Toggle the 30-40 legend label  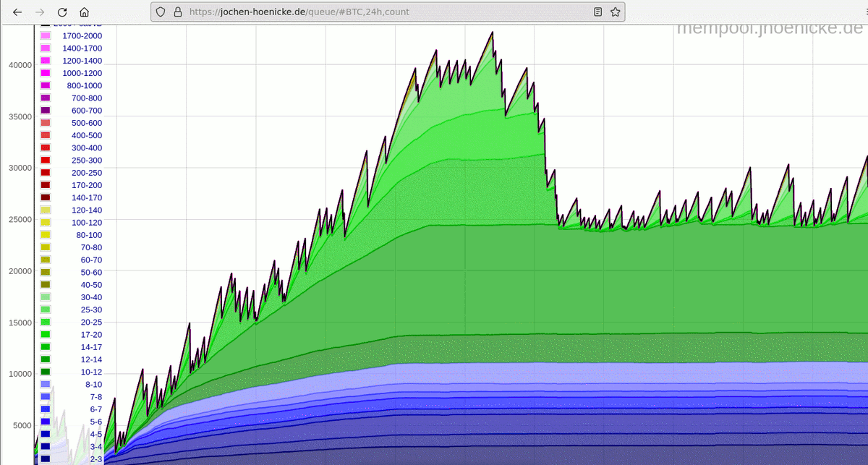[91, 297]
